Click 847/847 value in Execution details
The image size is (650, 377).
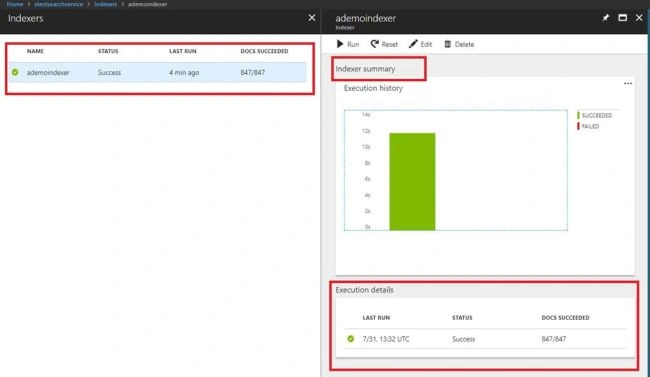(x=553, y=339)
